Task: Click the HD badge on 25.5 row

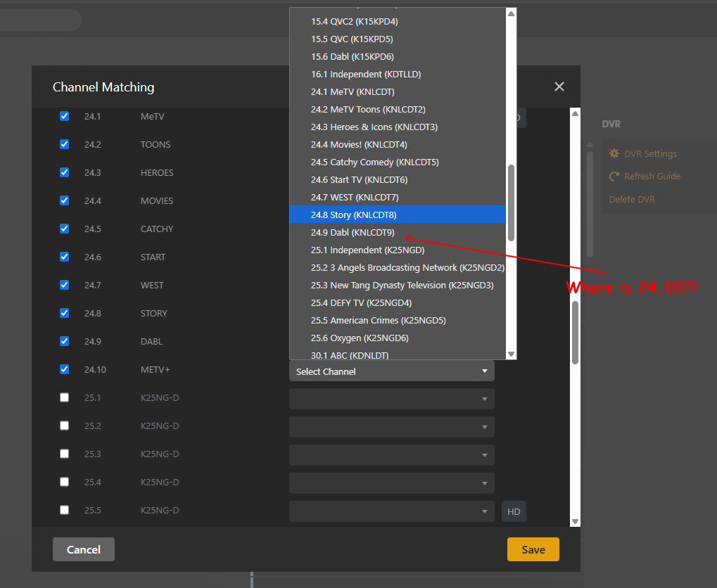Action: click(514, 511)
